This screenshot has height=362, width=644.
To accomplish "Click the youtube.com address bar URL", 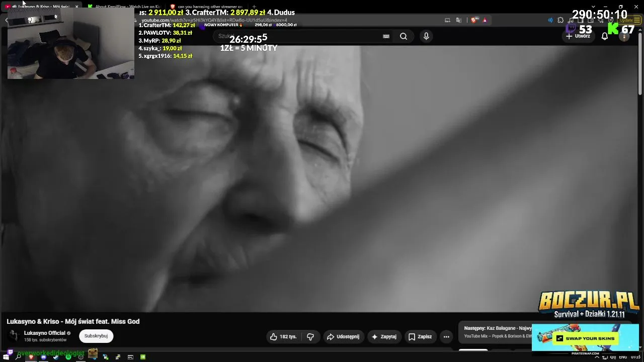I will tap(214, 20).
